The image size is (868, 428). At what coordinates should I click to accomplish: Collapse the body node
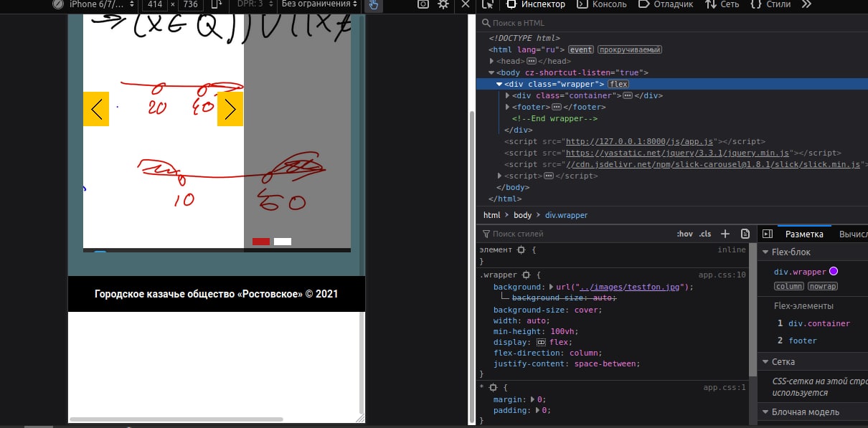[492, 73]
